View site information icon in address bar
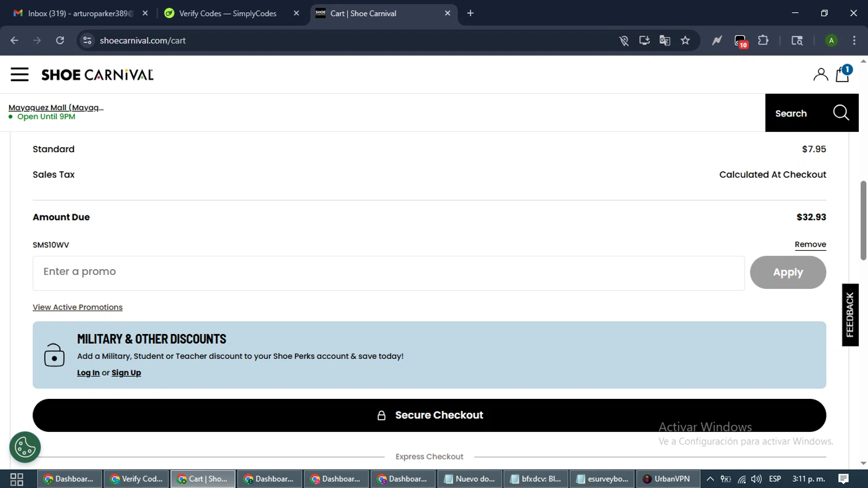868x488 pixels. 87,41
